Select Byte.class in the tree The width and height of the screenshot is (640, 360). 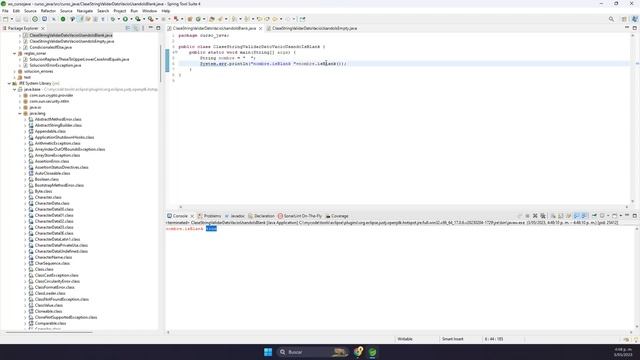point(43,191)
